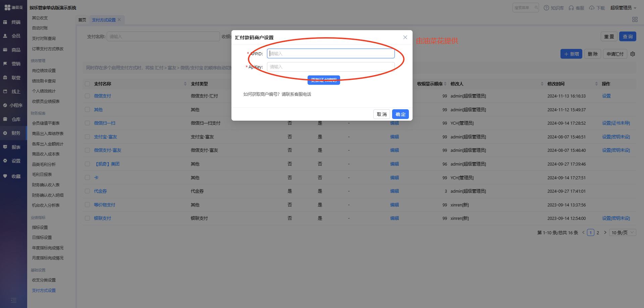
Task: Open 设置[证书未导] for 微信扫一扫
Action: point(616,123)
